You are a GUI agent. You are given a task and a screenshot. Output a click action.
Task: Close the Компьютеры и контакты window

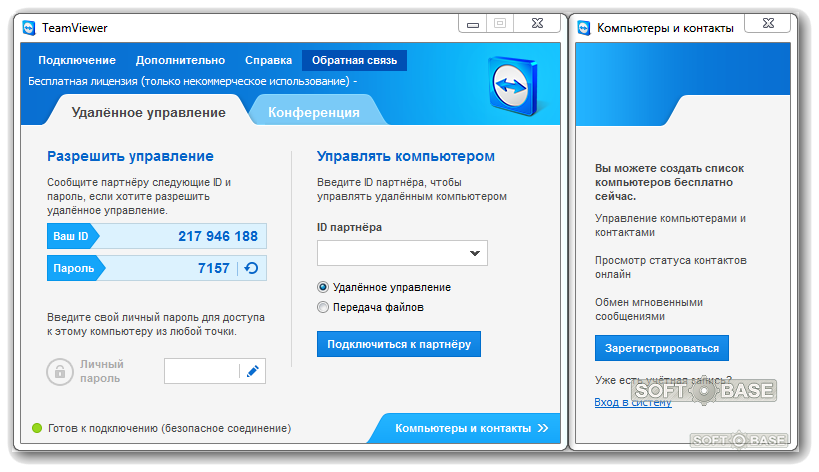(x=768, y=23)
